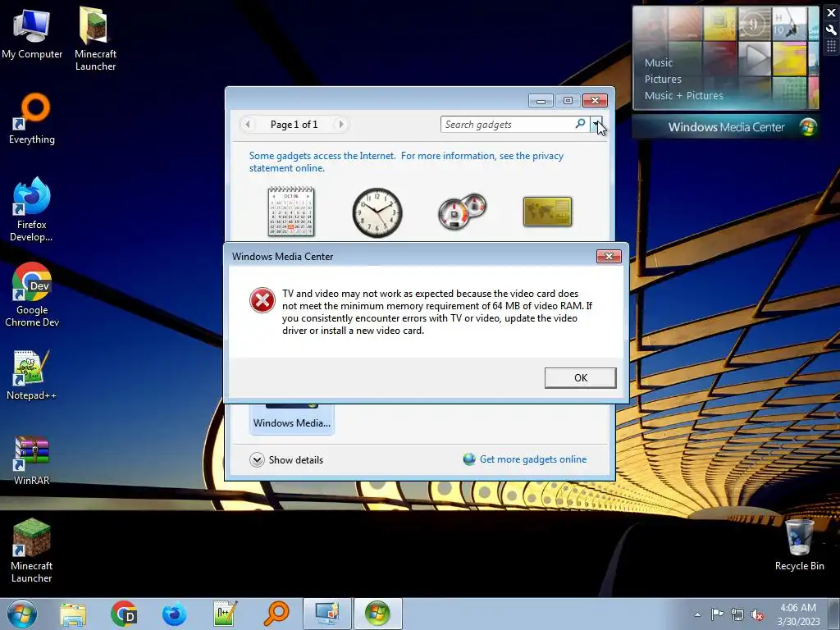Viewport: 840px width, 630px height.
Task: Open Media Center gadget options wrench
Action: click(831, 30)
